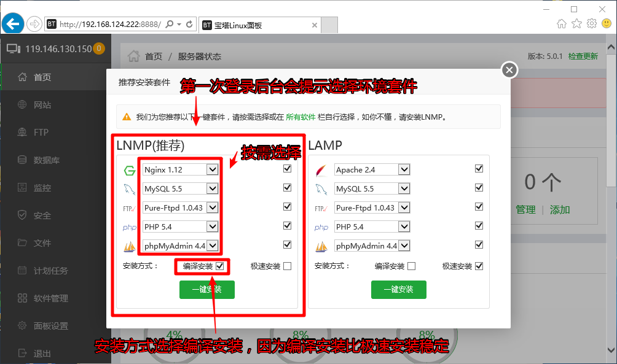Click the LNMP 一键安装 button

207,289
